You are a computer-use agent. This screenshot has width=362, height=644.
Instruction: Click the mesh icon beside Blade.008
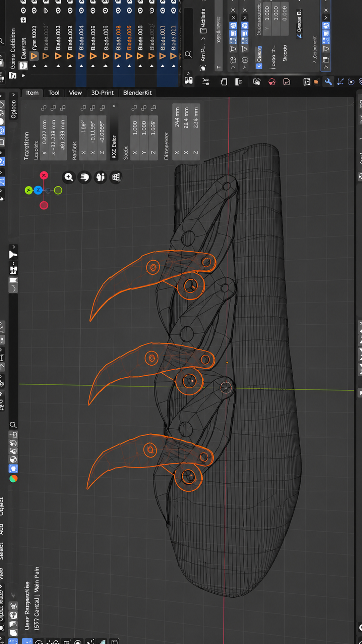[118, 56]
